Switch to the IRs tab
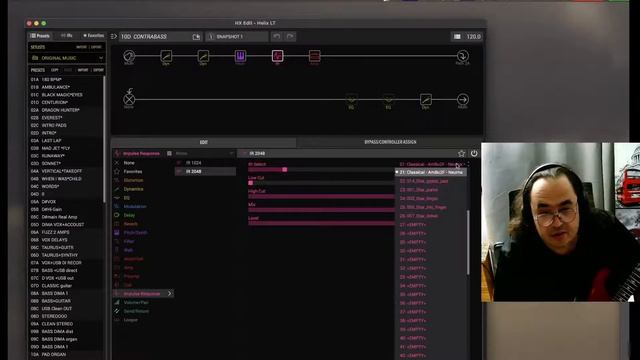 pos(67,36)
